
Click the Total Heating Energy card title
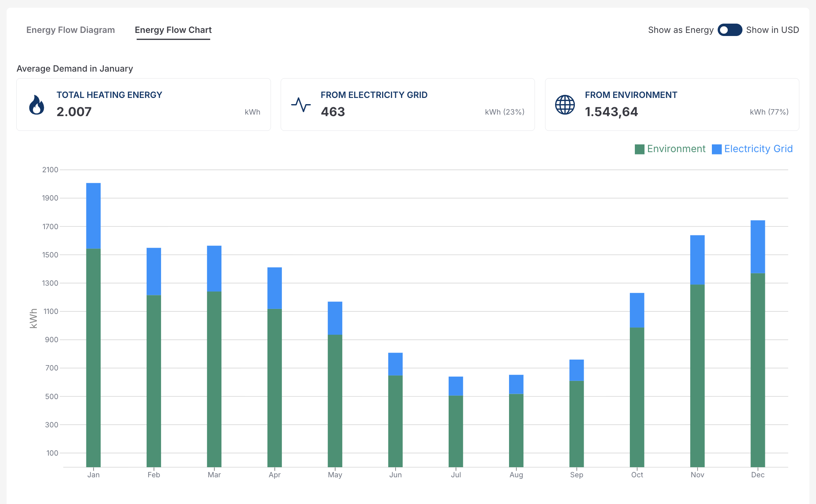(x=109, y=95)
